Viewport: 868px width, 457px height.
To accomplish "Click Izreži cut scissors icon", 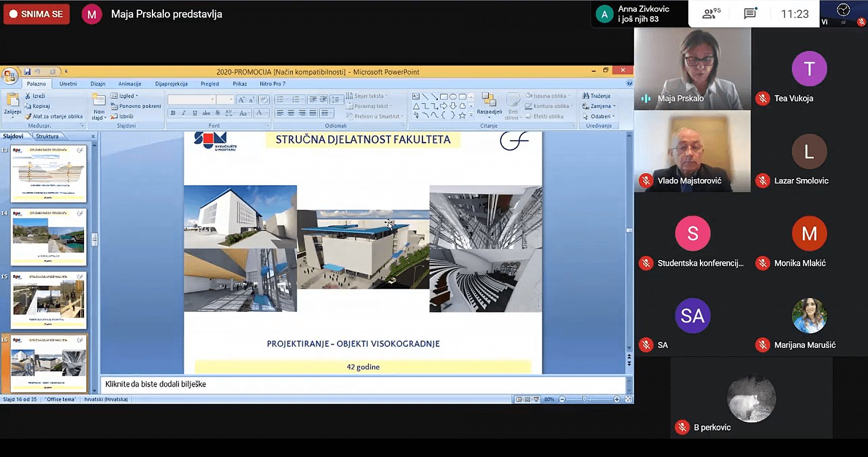I will 28,96.
